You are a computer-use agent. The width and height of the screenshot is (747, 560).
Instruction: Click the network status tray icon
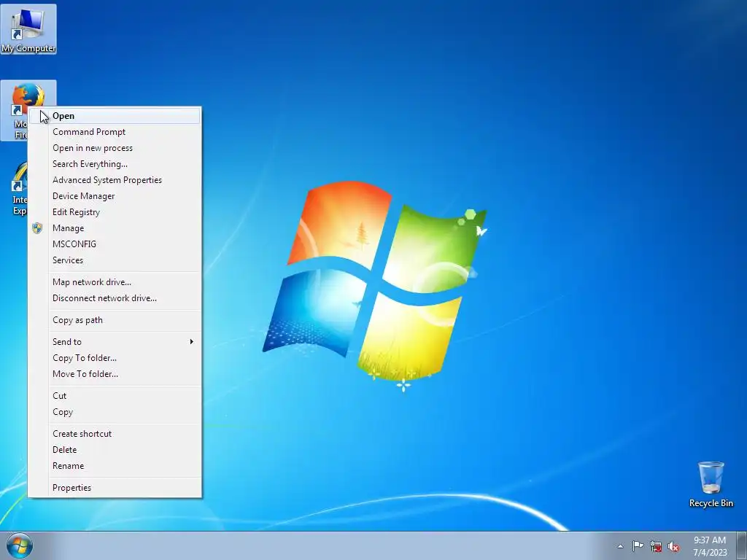click(656, 546)
